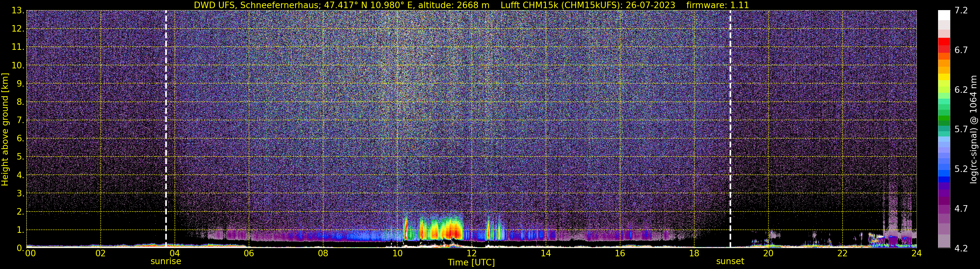Screen dimensions: 980x269
Task: Click the '08' tick on the time axis
Action: pyautogui.click(x=323, y=254)
